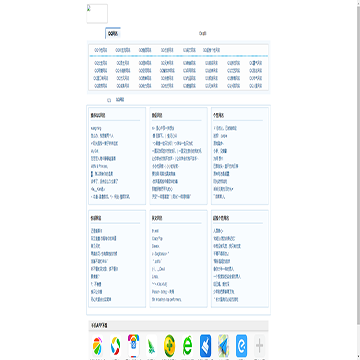The image size is (360, 360).
Task: Open the rainbow recycle bin app icon
Action: 133,347
